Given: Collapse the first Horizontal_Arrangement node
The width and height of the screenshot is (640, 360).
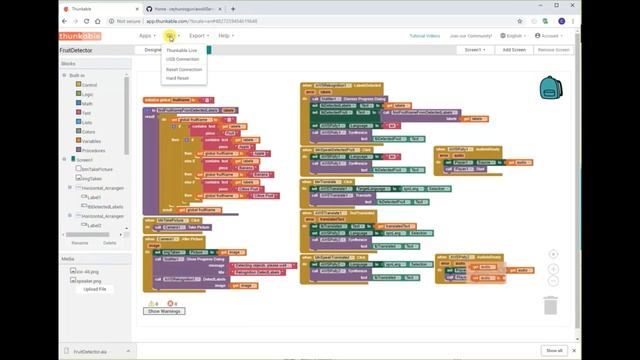Looking at the screenshot, I should point(70,188).
